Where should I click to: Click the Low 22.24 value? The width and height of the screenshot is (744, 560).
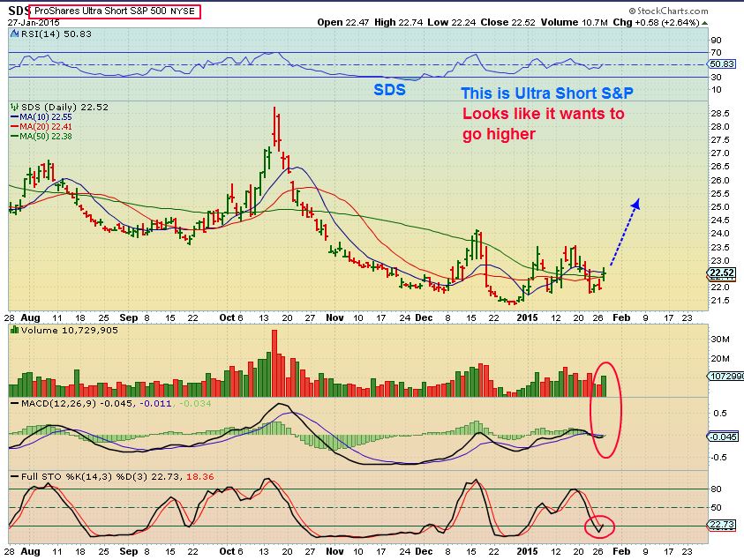[x=451, y=22]
